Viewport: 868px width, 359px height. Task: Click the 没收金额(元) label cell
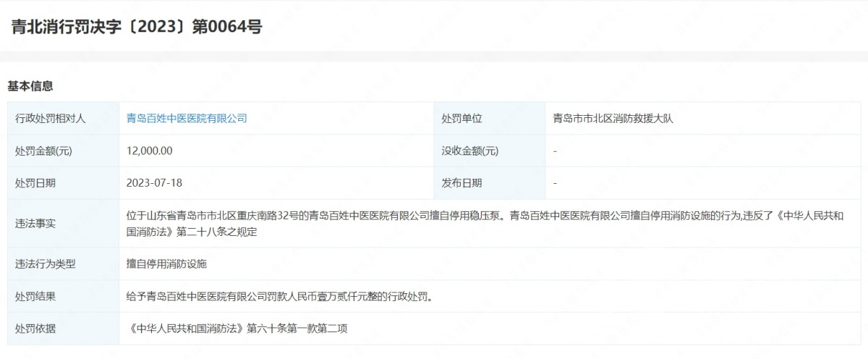tap(470, 151)
